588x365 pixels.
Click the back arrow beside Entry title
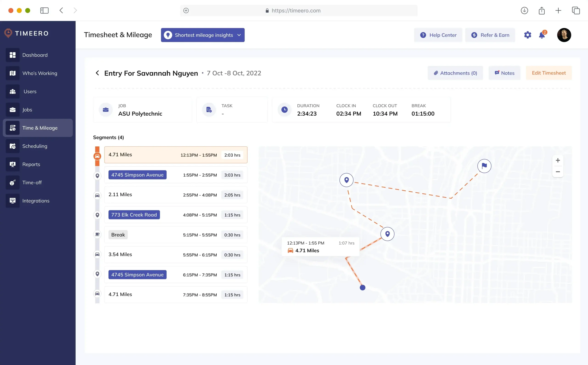pos(97,73)
